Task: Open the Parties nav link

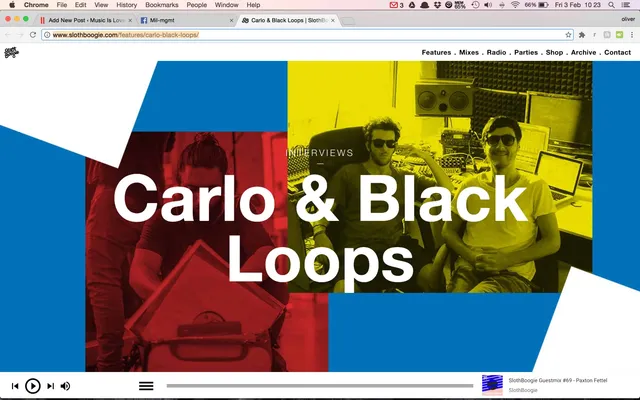Action: 526,52
